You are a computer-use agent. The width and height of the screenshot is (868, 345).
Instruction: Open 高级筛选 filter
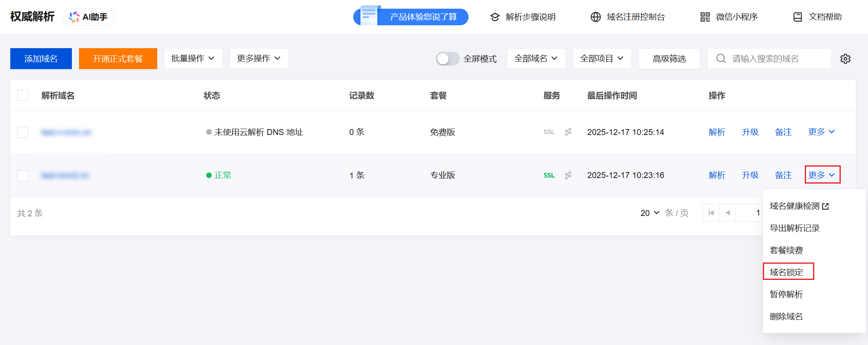click(669, 59)
